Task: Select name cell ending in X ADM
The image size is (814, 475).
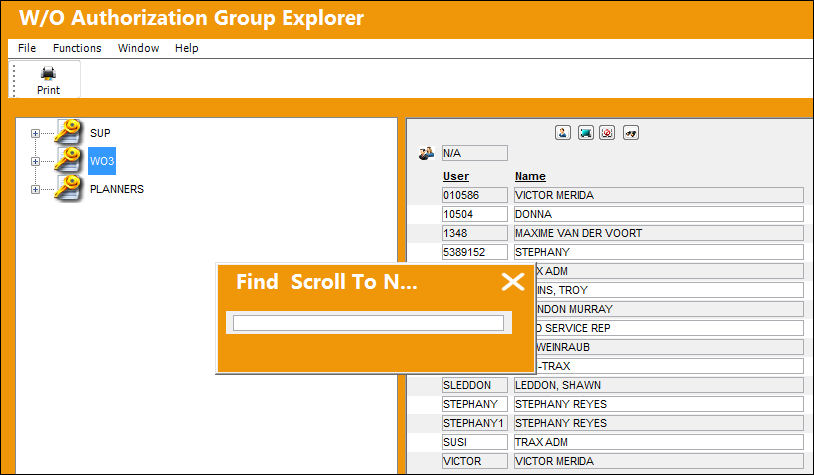Action: tap(670, 271)
